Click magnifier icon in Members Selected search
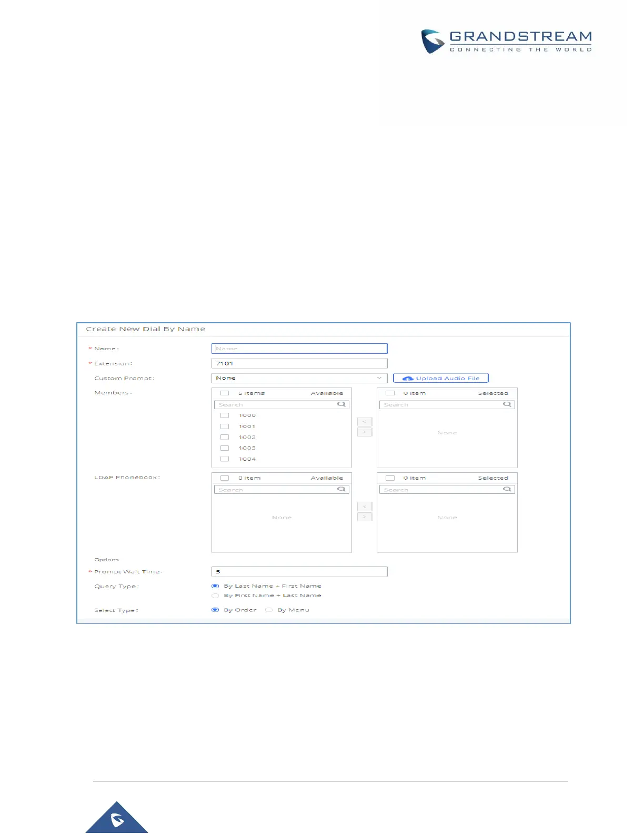Viewport: 644px width, 834px height. [x=507, y=404]
